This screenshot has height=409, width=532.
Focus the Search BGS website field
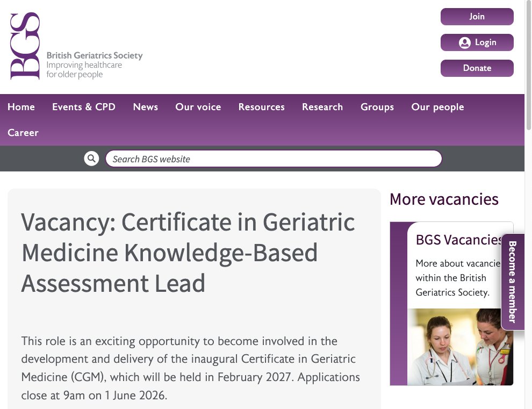click(x=274, y=159)
